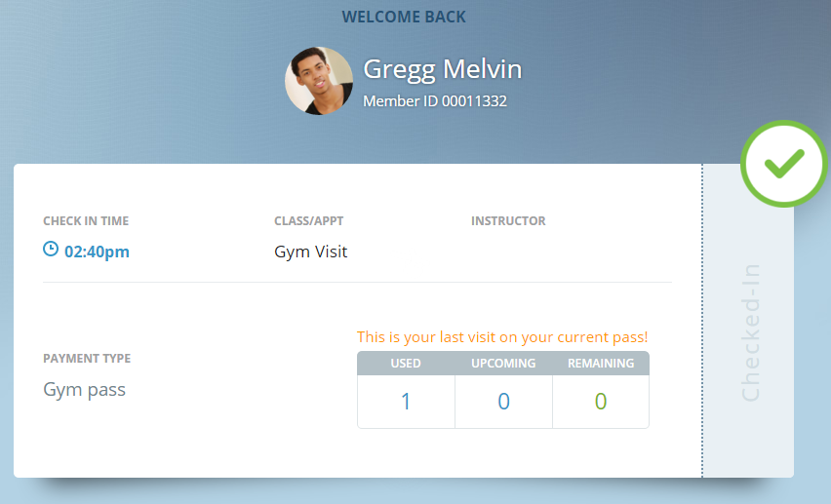Click the REMAINING column header
The height and width of the screenshot is (504, 831).
click(601, 363)
